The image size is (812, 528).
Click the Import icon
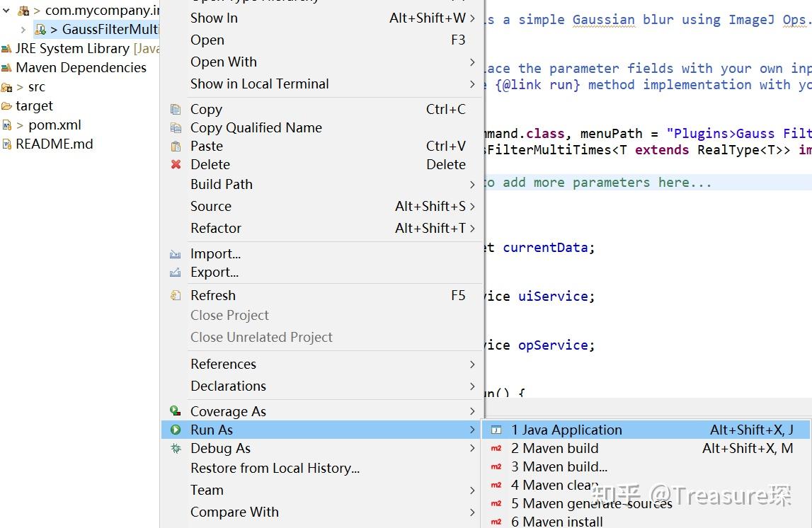[x=176, y=253]
